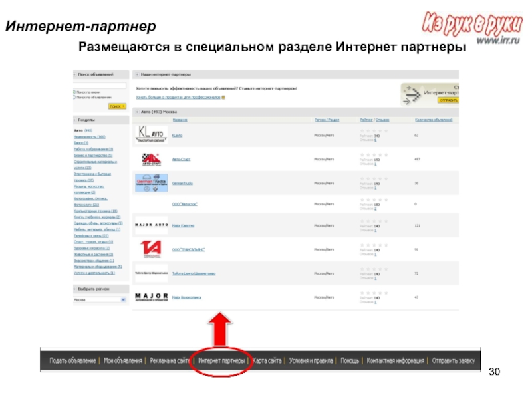The height and width of the screenshot is (399, 532).
Task: Collapse the Поиск объявлений panel header
Action: [101, 74]
